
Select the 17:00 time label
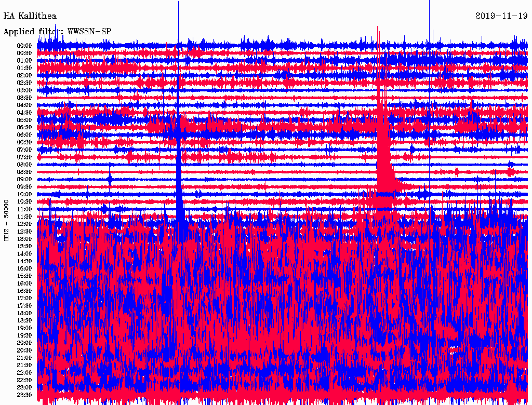[x=24, y=299]
